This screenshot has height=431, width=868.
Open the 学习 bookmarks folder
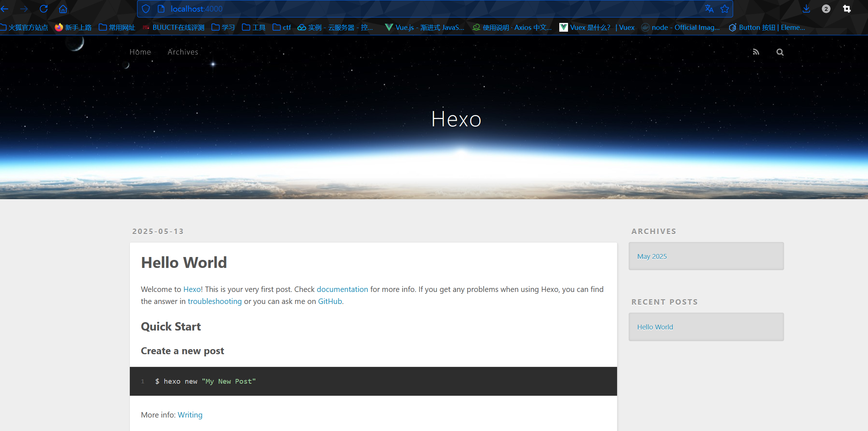(223, 27)
